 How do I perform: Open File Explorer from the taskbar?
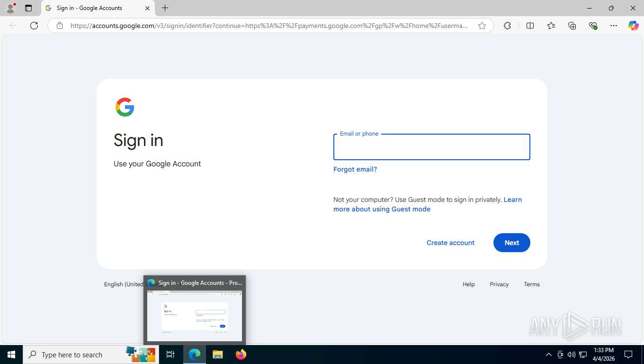point(217,355)
